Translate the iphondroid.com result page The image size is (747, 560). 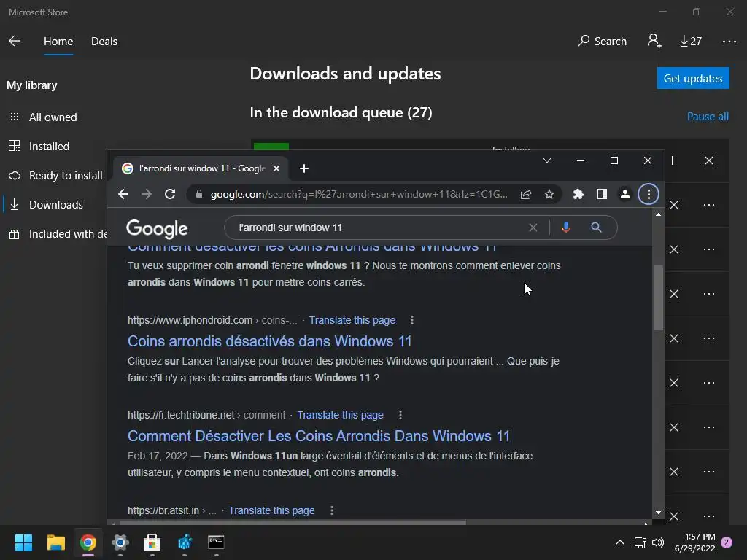coord(352,320)
